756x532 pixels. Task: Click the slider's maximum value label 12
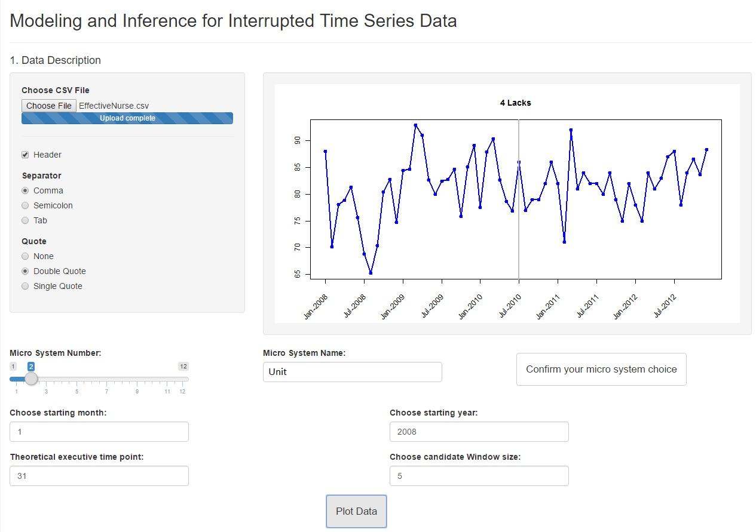pyautogui.click(x=183, y=366)
